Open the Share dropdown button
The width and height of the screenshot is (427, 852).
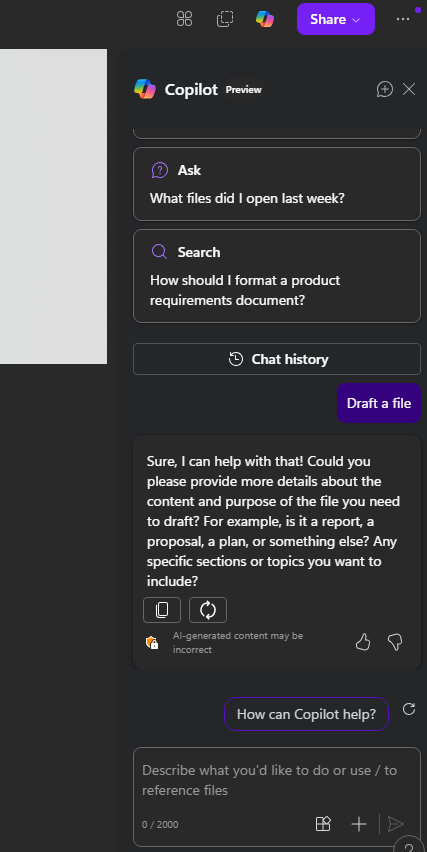[336, 19]
